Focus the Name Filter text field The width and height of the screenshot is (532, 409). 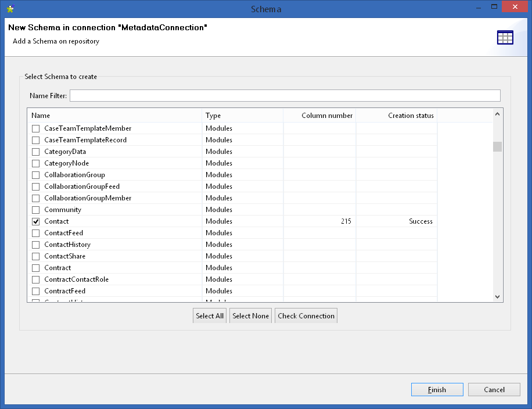pyautogui.click(x=285, y=96)
